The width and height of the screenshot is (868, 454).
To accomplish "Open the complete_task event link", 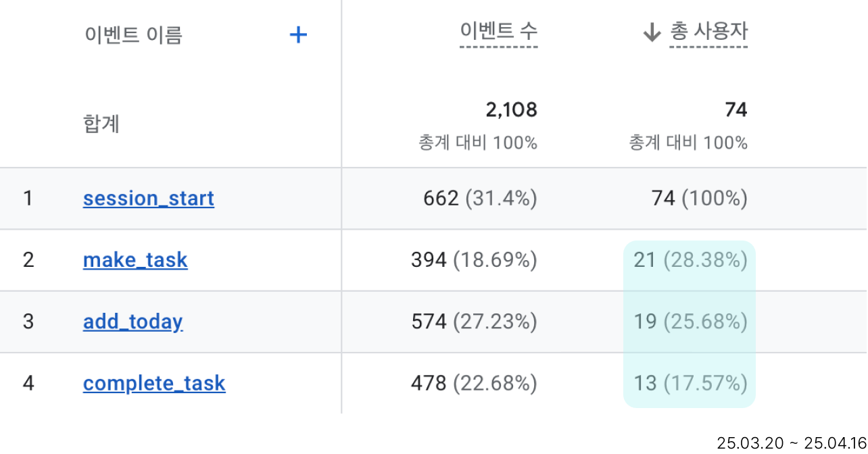I will pyautogui.click(x=154, y=384).
